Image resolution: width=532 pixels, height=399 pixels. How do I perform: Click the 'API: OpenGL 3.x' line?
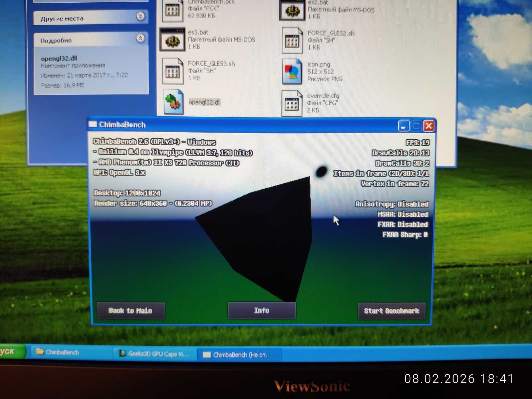coord(119,173)
